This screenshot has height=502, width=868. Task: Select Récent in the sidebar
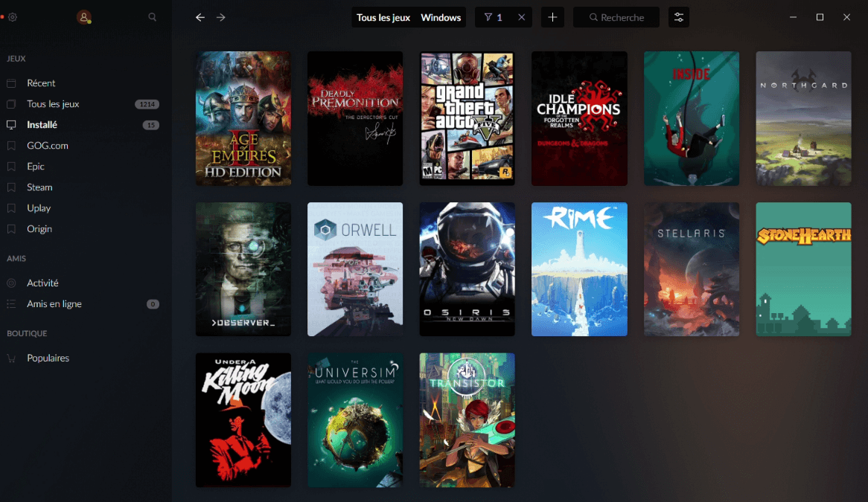(x=41, y=83)
